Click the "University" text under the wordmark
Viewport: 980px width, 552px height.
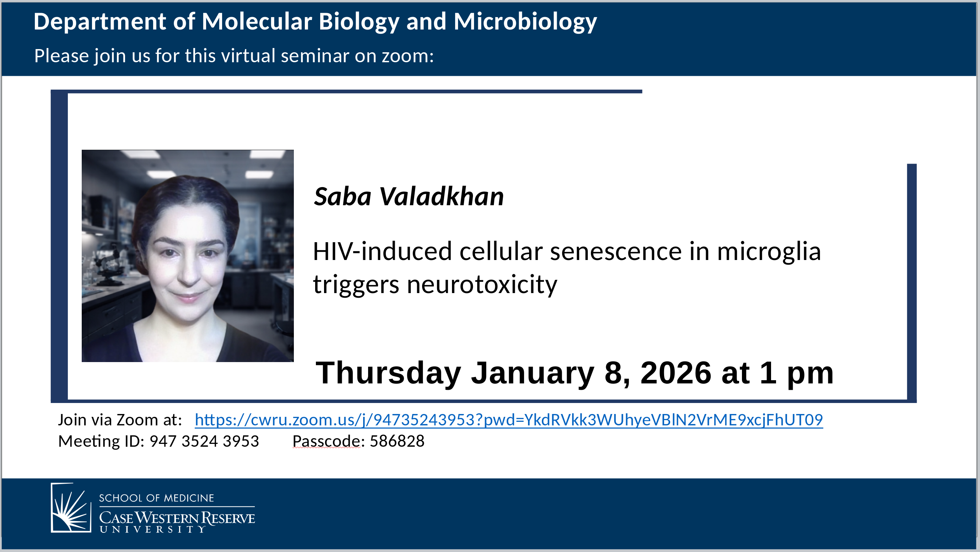pyautogui.click(x=152, y=530)
